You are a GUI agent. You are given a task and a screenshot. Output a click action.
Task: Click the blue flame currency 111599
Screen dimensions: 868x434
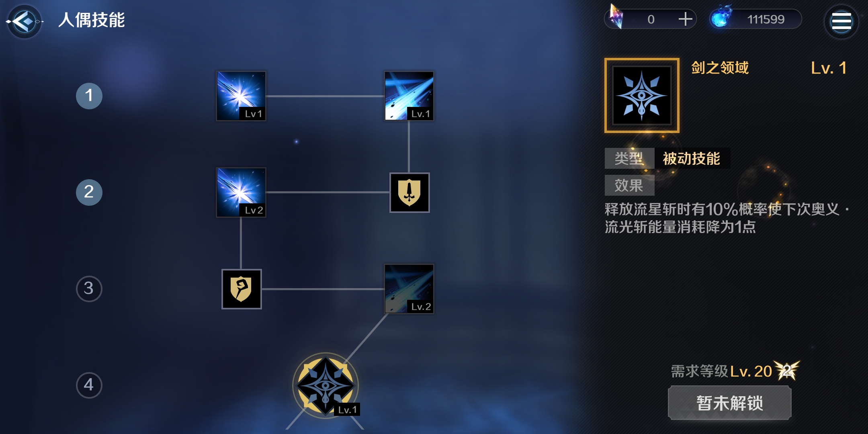(755, 19)
